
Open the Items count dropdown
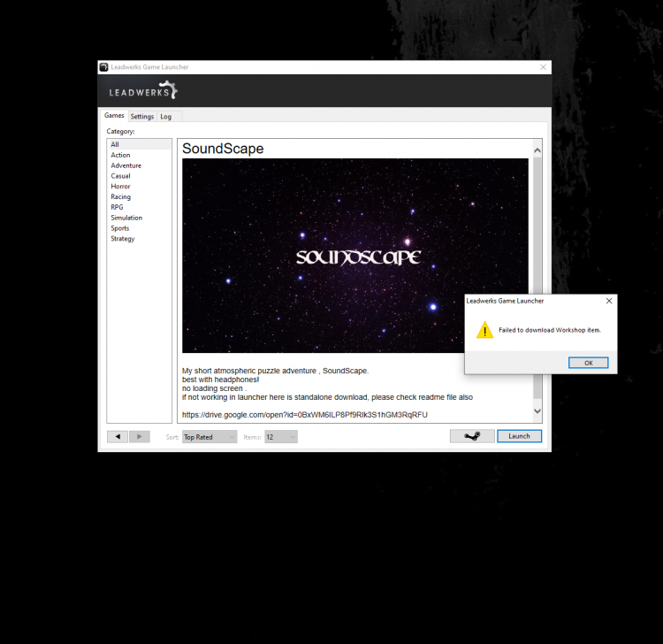[281, 437]
